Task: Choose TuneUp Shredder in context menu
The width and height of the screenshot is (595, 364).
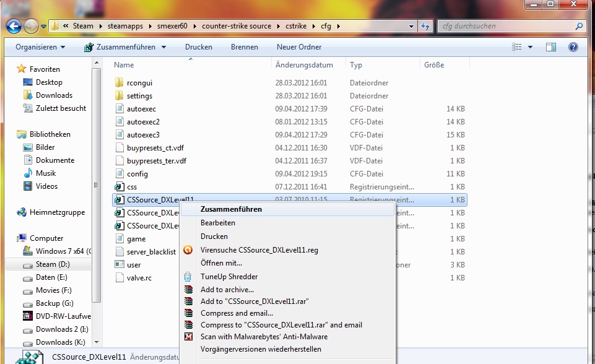Action: coord(229,277)
